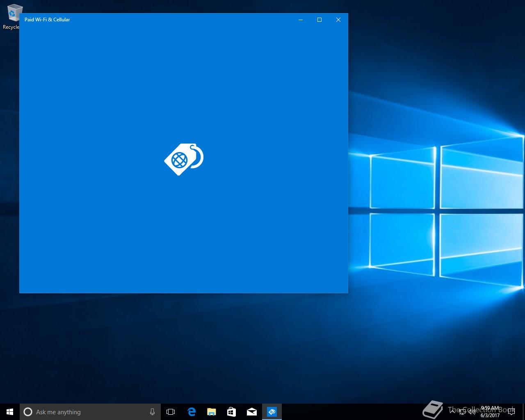The width and height of the screenshot is (525, 420).
Task: Open the Mail app from the taskbar
Action: pyautogui.click(x=251, y=412)
